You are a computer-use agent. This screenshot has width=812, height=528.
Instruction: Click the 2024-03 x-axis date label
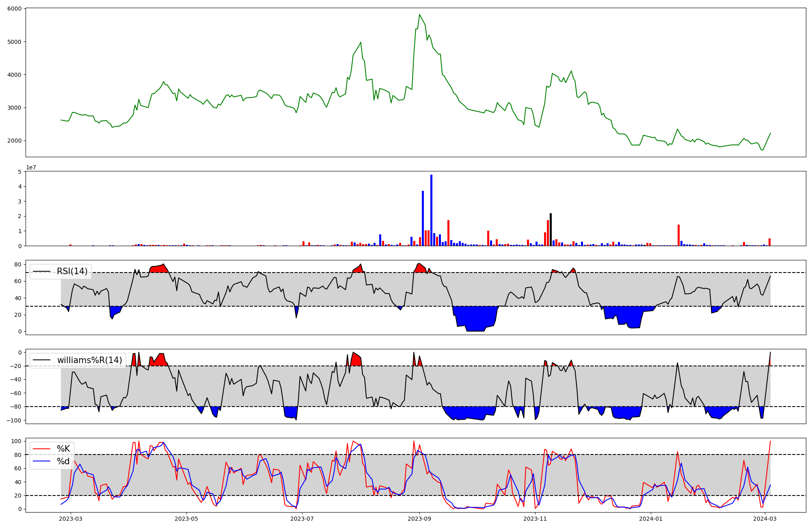(x=765, y=519)
